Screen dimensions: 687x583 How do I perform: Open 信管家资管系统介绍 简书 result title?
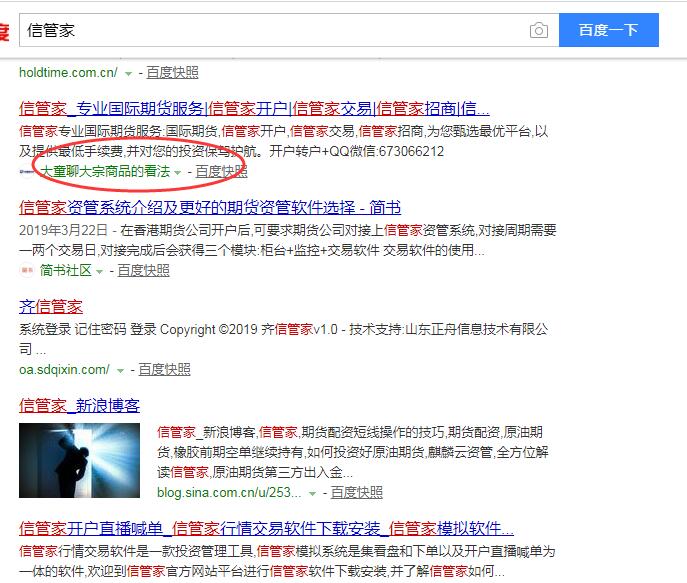point(210,207)
